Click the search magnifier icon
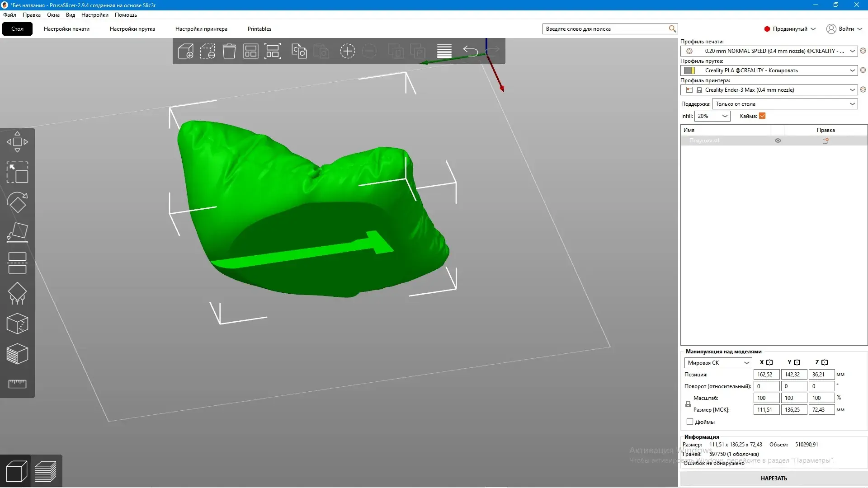 (672, 29)
